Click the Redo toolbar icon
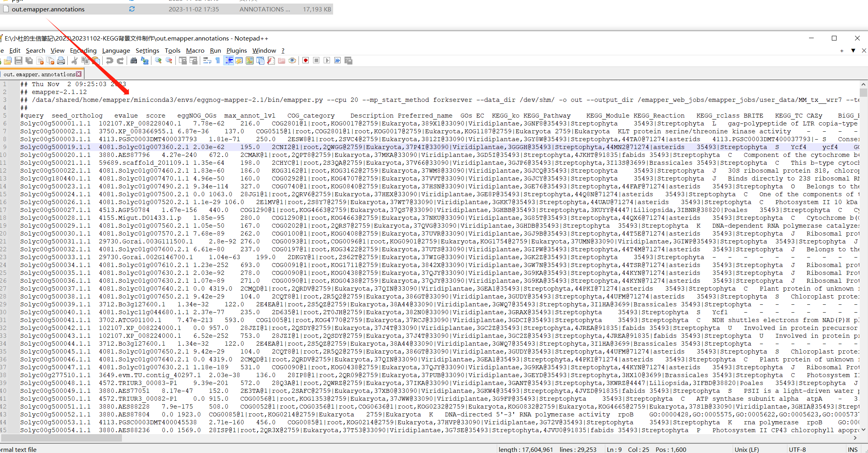Viewport: 868px width, 453px height. coord(120,61)
